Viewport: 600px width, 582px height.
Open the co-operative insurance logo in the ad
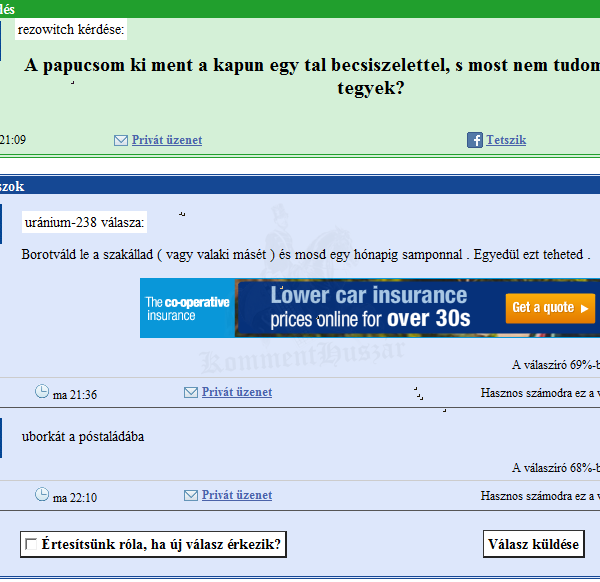pyautogui.click(x=188, y=308)
